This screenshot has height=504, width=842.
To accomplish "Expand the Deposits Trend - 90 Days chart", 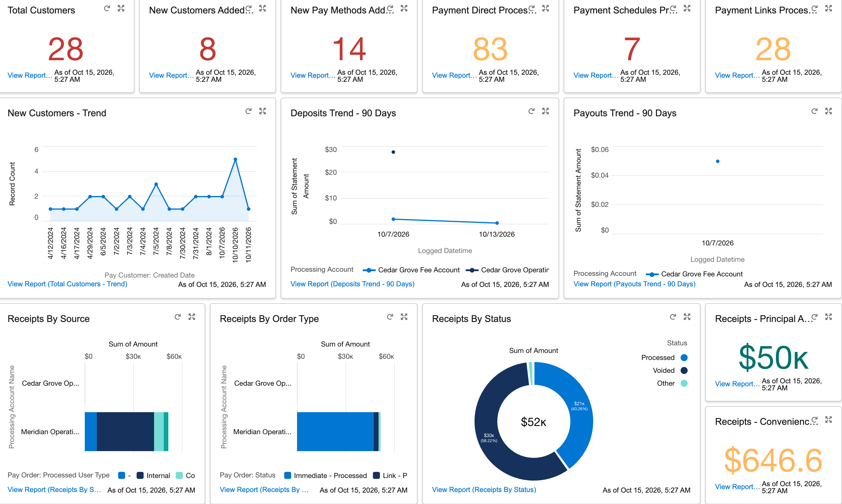I will [x=546, y=111].
